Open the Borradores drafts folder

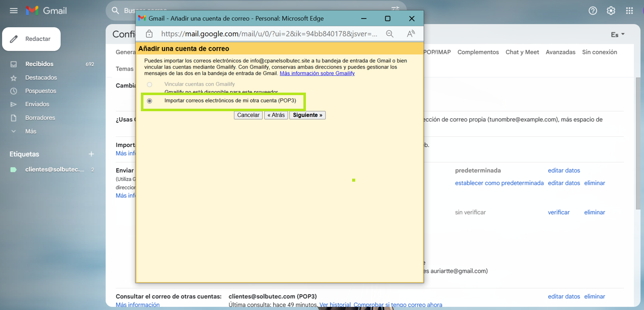40,118
